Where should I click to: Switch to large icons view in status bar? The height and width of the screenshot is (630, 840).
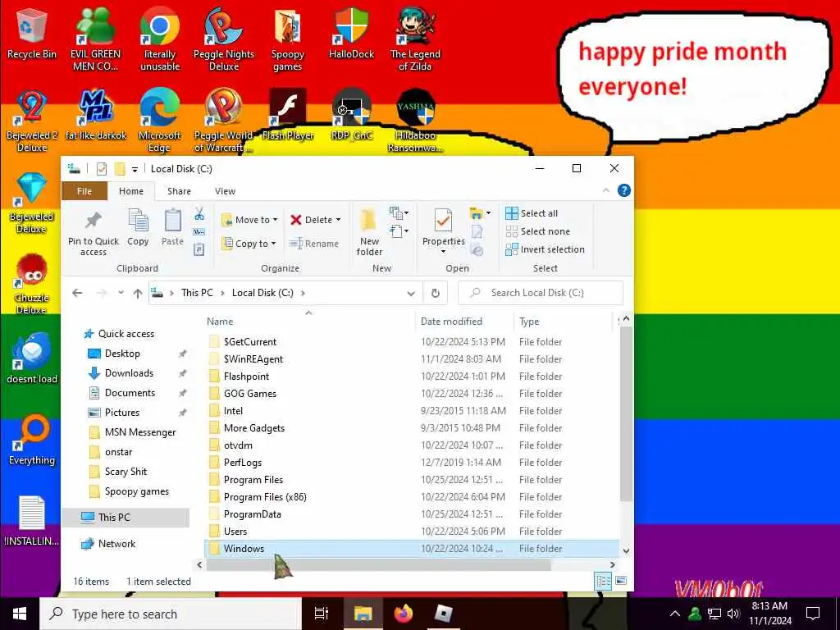[x=621, y=581]
